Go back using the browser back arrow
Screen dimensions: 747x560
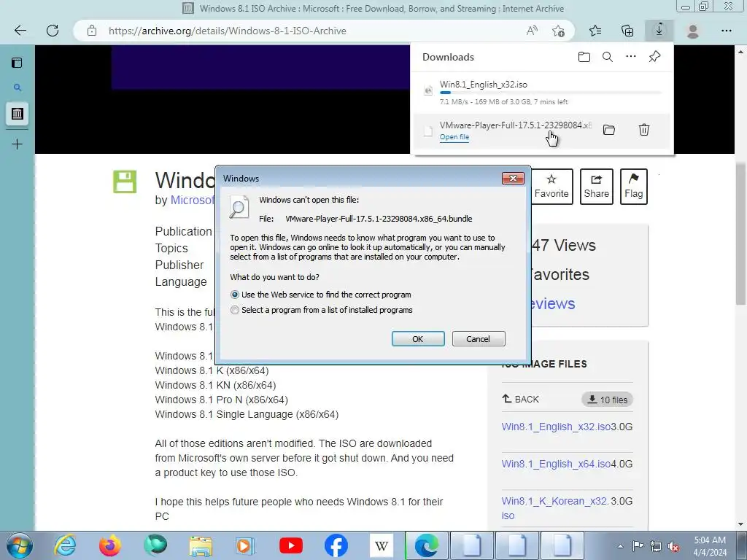(20, 31)
